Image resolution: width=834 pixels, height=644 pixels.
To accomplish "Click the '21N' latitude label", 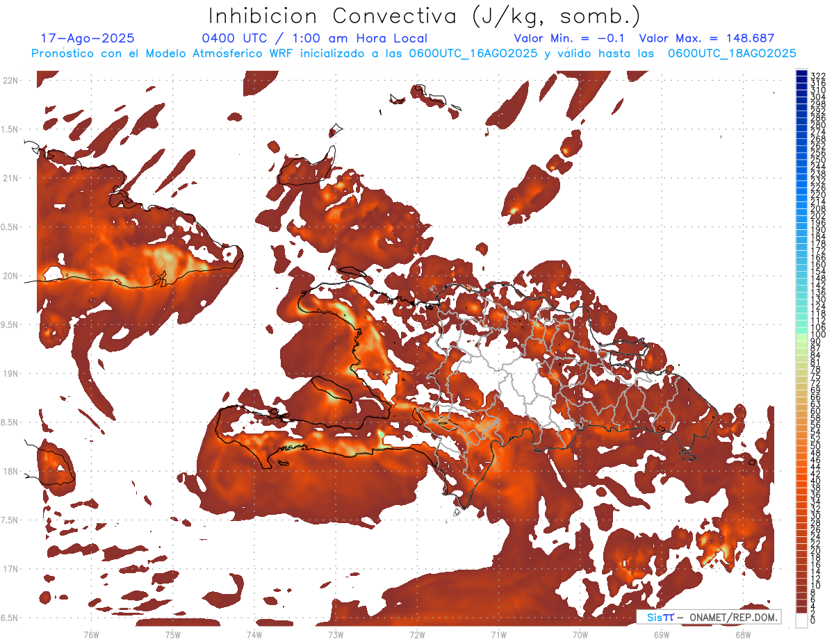I will (x=11, y=179).
